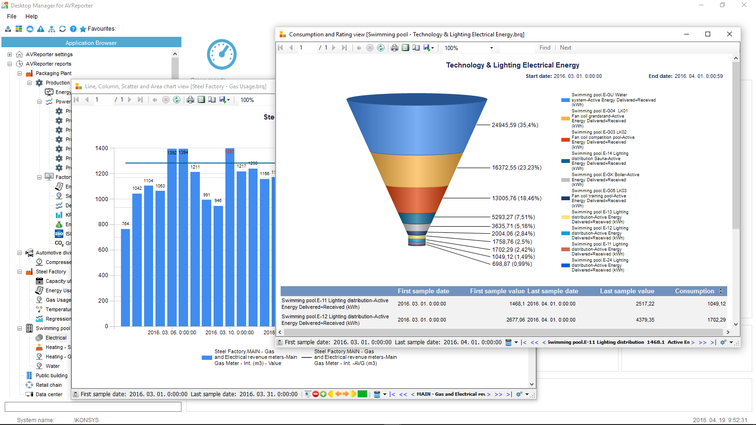Click the network hierarchy toolbar icon

(52, 29)
